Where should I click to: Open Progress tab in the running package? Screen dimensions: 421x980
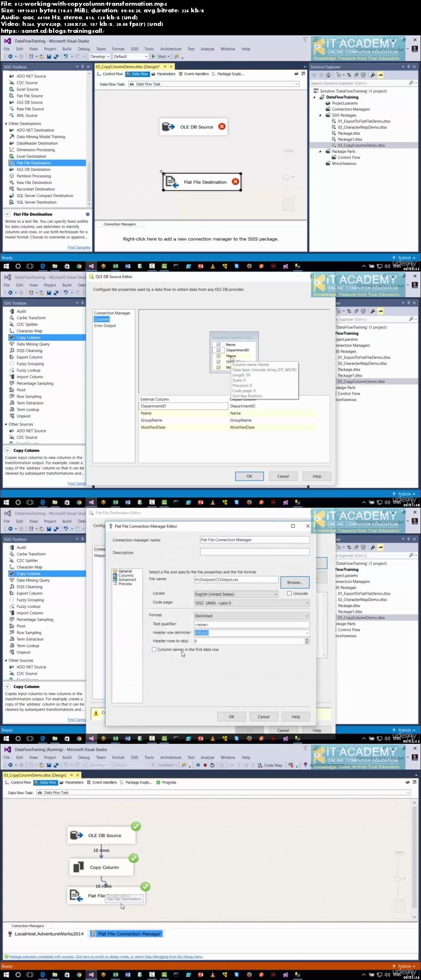click(x=166, y=782)
